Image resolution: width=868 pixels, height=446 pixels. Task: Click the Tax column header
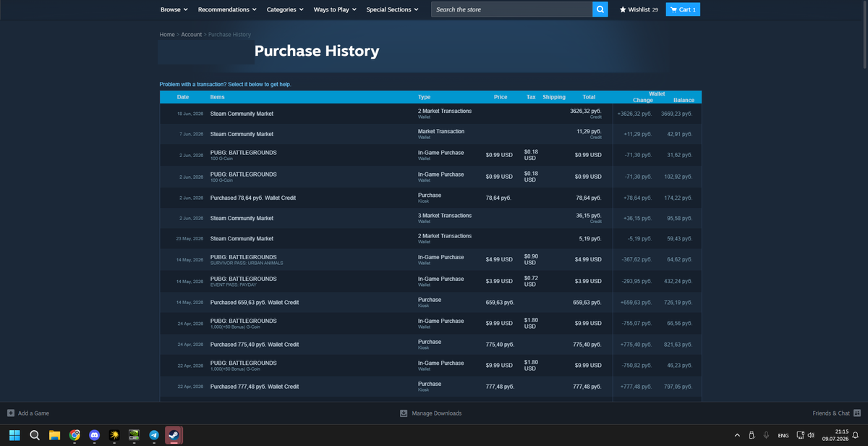[531, 97]
